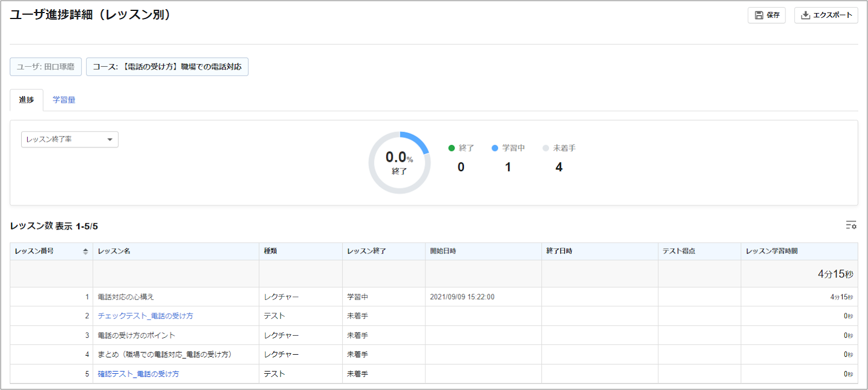The height and width of the screenshot is (390, 868).
Task: Click the 0.0% completion donut chart
Action: [x=400, y=162]
